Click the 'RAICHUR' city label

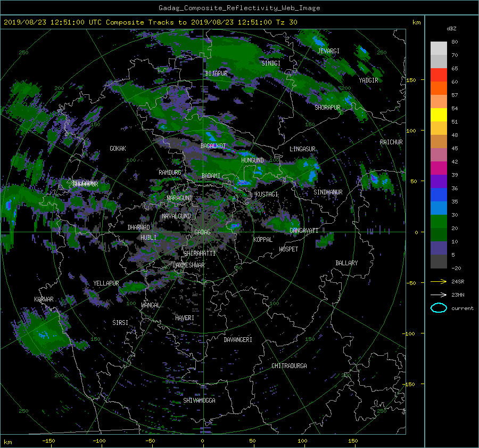pyautogui.click(x=391, y=142)
